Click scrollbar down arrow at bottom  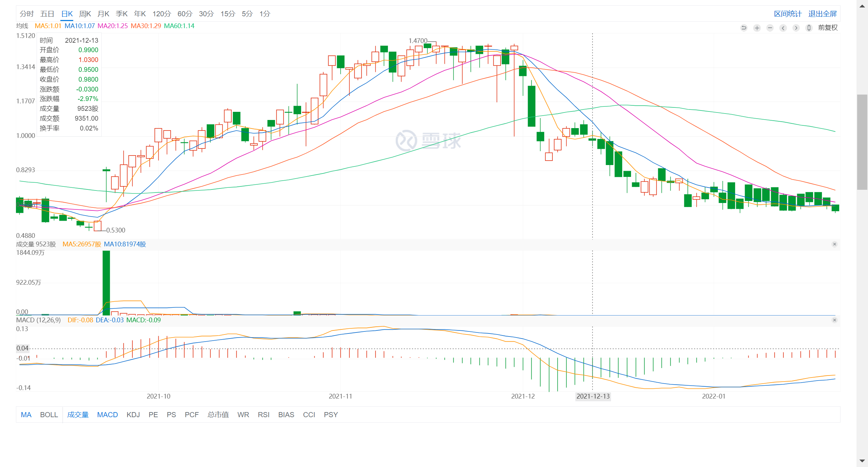[x=862, y=461]
